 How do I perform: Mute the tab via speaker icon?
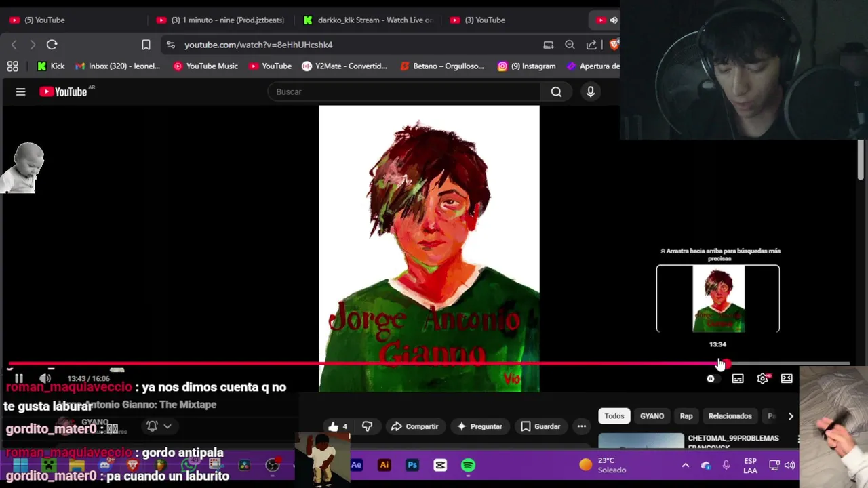click(x=614, y=20)
